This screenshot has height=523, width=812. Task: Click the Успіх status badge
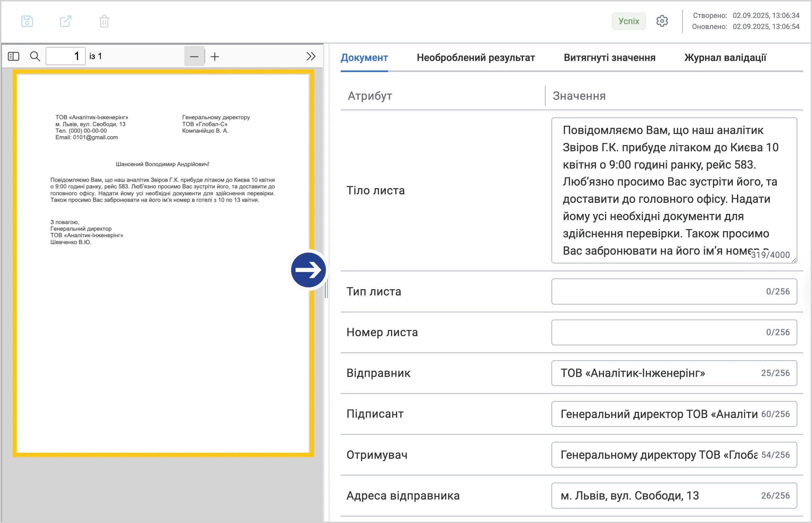[629, 21]
